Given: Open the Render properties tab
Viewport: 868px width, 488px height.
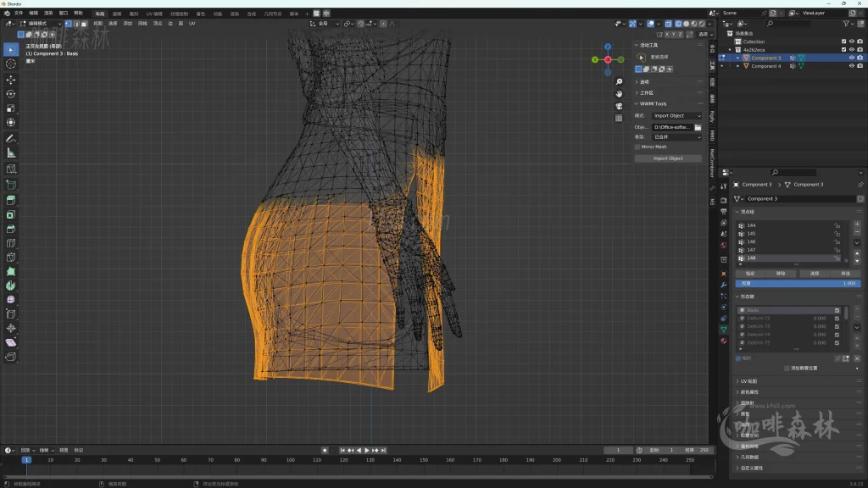Looking at the screenshot, I should [x=724, y=200].
